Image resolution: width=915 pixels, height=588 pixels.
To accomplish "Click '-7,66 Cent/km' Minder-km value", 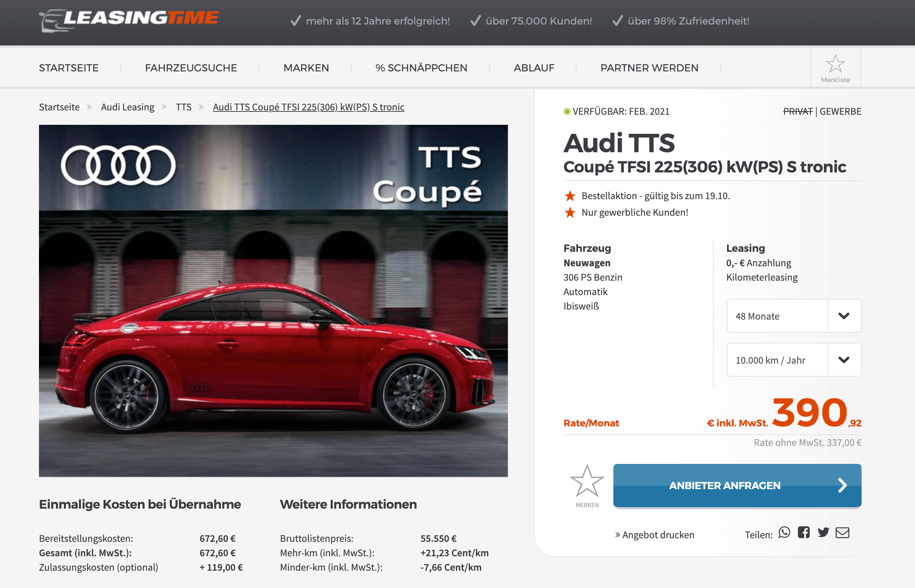I will click(451, 568).
